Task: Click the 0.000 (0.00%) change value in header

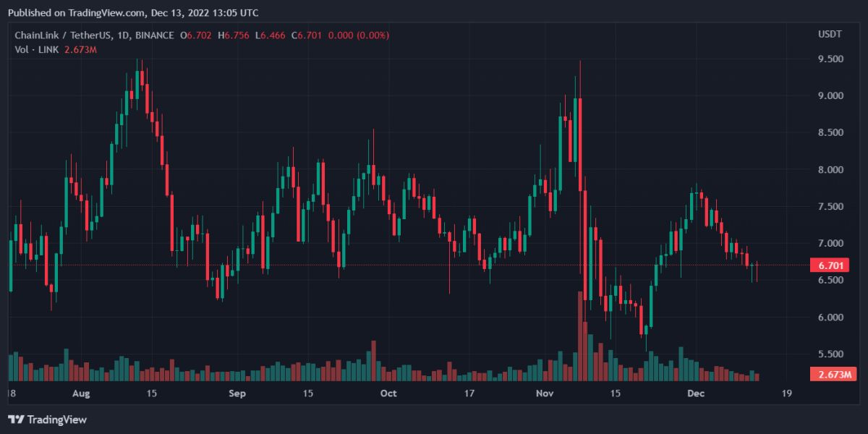Action: click(363, 35)
